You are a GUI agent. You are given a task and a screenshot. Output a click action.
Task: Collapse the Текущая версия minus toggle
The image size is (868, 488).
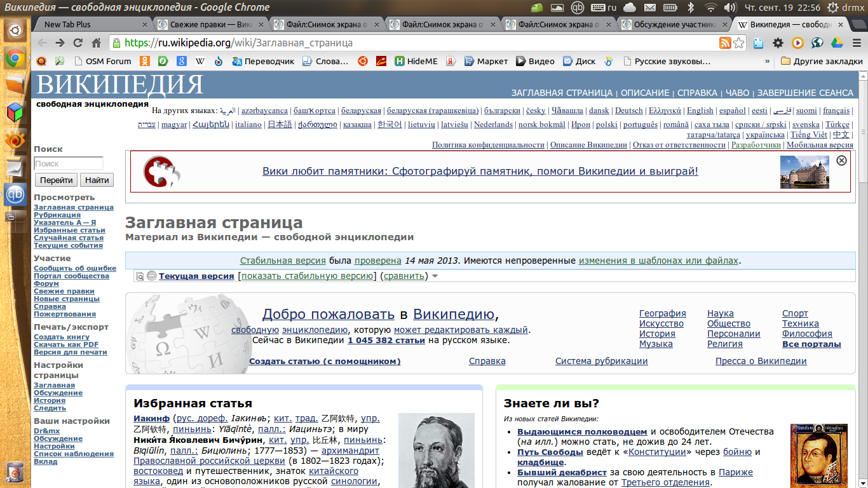click(151, 276)
